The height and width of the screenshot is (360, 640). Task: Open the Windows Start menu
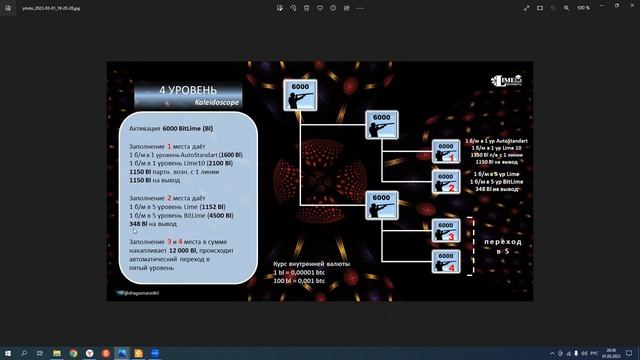[8, 353]
